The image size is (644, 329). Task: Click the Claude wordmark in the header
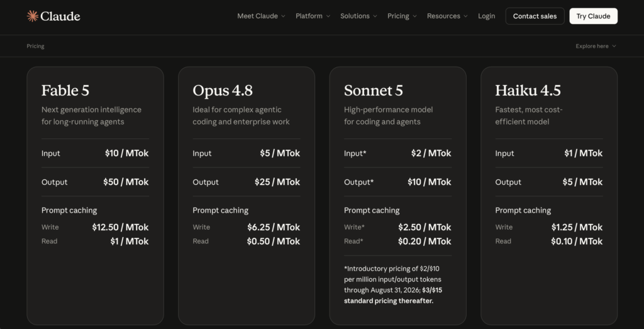pyautogui.click(x=60, y=16)
